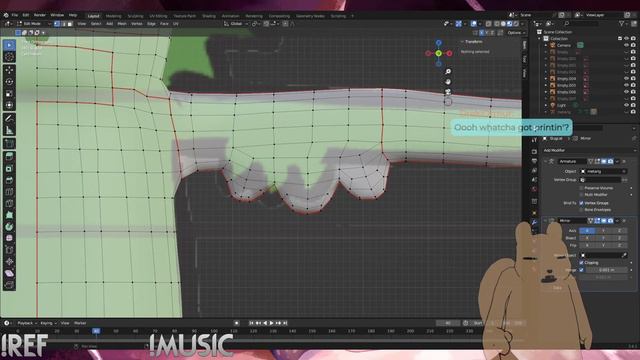
Task: Switch to the Sculpting workspace tab
Action: click(x=135, y=16)
